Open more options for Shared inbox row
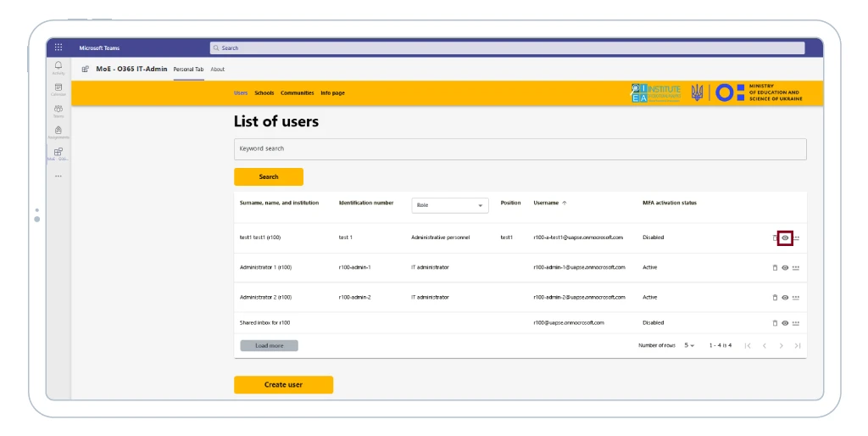The image size is (868, 436). tap(795, 323)
